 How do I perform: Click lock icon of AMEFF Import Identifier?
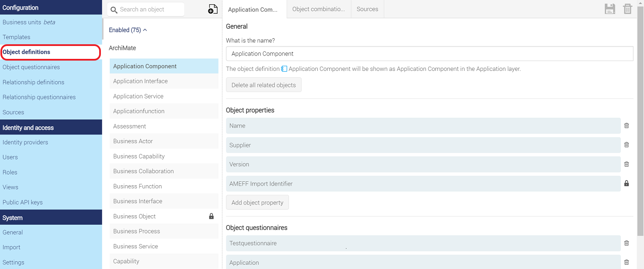tap(626, 183)
